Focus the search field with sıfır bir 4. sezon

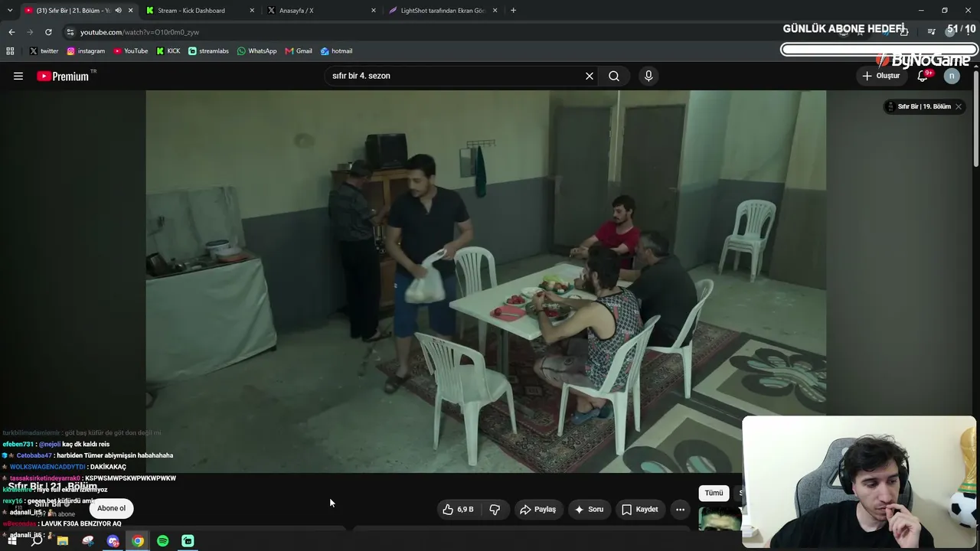click(456, 76)
